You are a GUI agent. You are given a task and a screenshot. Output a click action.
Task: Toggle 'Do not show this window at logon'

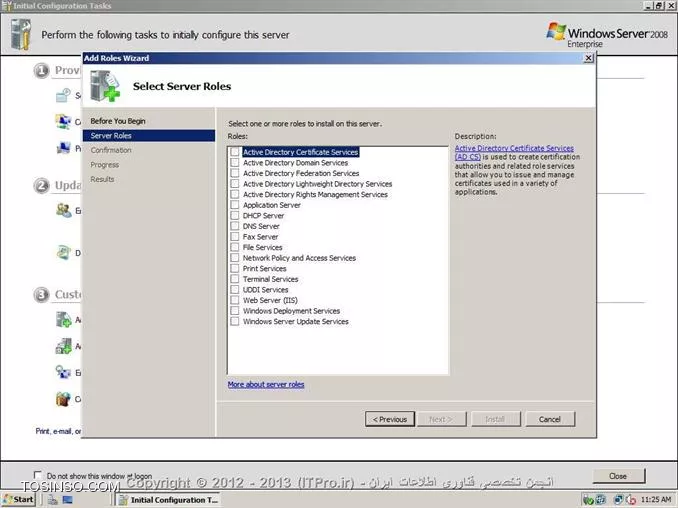[x=38, y=475]
